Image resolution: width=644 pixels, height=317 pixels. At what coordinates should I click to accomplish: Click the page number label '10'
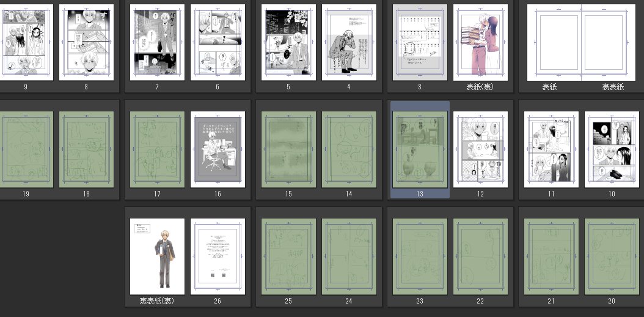pyautogui.click(x=612, y=193)
